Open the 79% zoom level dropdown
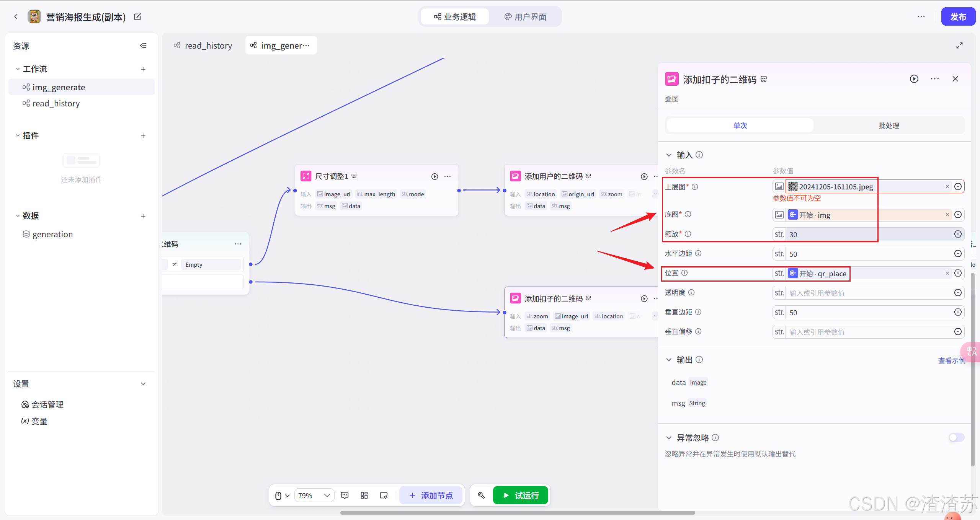980x520 pixels. (314, 495)
